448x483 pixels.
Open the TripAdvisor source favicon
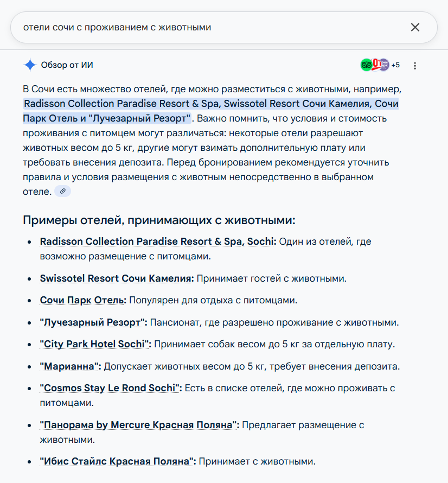[x=366, y=65]
